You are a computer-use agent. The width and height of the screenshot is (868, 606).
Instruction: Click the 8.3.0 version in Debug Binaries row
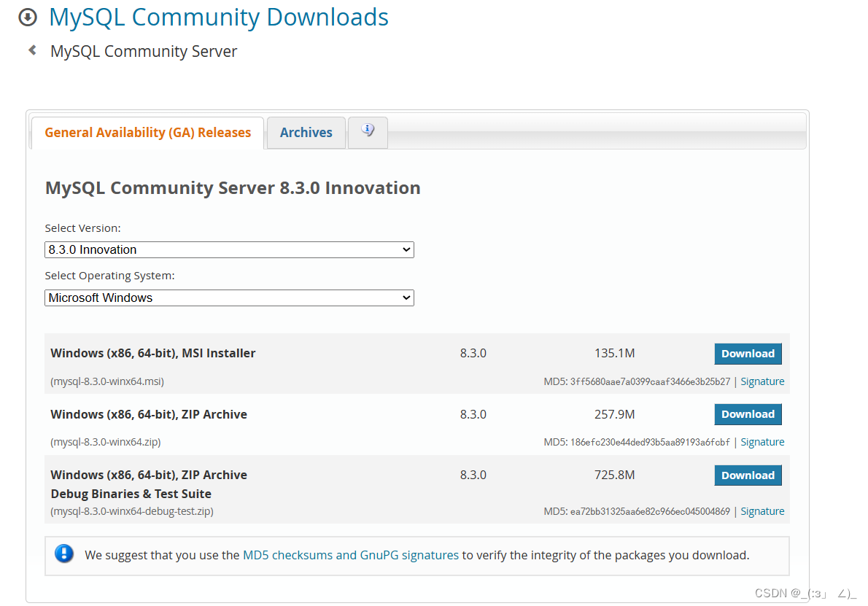point(473,475)
